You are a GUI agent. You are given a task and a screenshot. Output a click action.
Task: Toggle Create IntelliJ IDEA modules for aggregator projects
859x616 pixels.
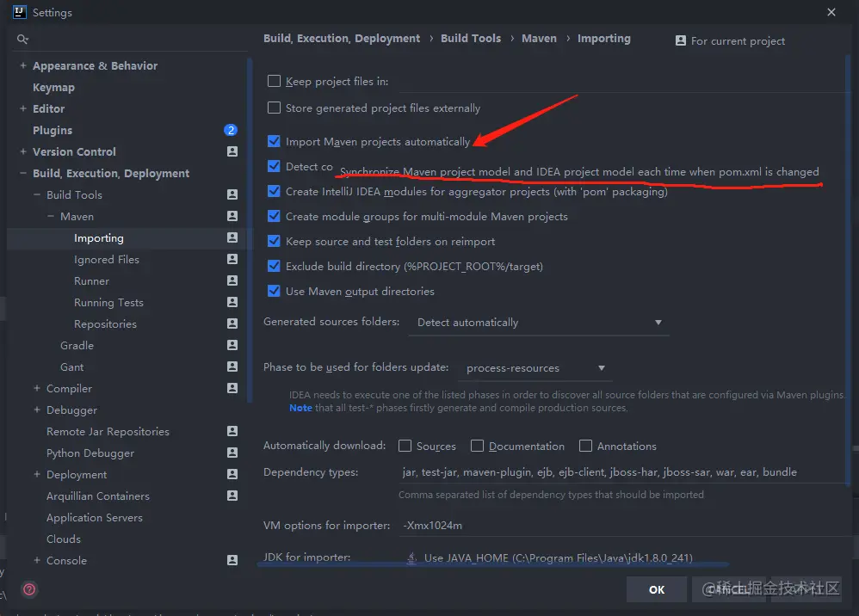tap(274, 191)
